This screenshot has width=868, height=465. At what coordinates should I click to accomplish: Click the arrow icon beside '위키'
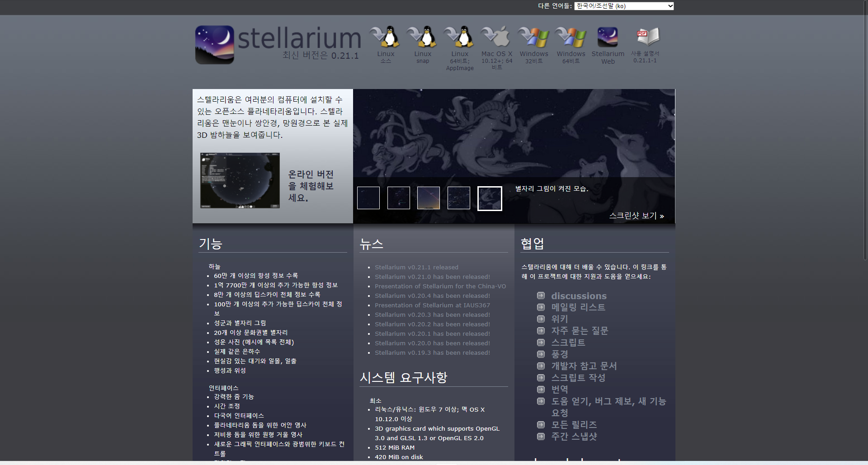[x=541, y=319]
